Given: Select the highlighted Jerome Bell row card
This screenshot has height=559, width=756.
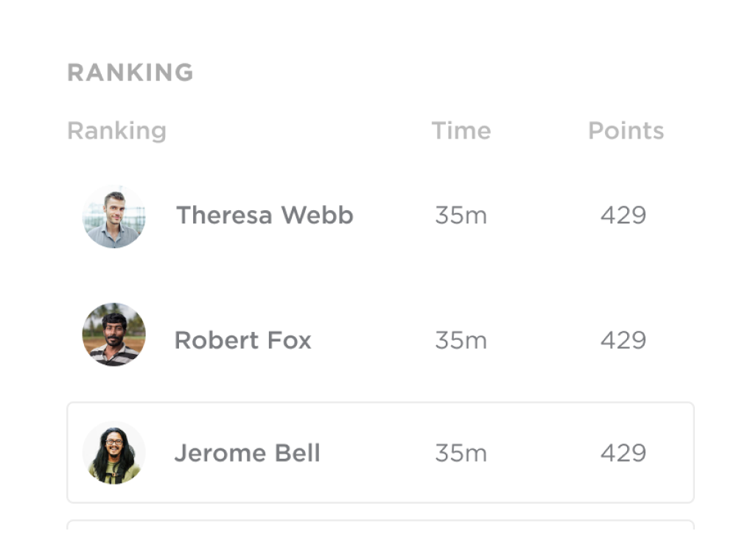Looking at the screenshot, I should click(x=380, y=453).
